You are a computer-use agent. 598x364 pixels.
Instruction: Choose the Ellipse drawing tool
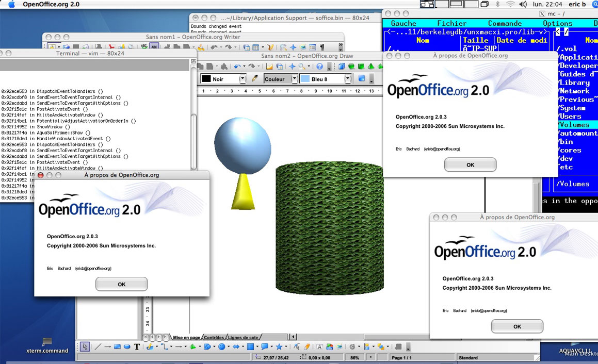127,346
